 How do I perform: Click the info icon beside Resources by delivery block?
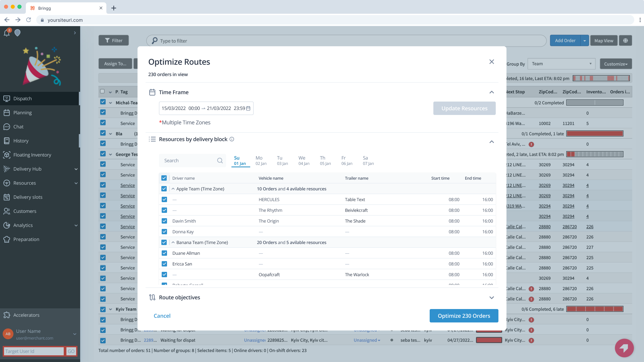tap(232, 139)
